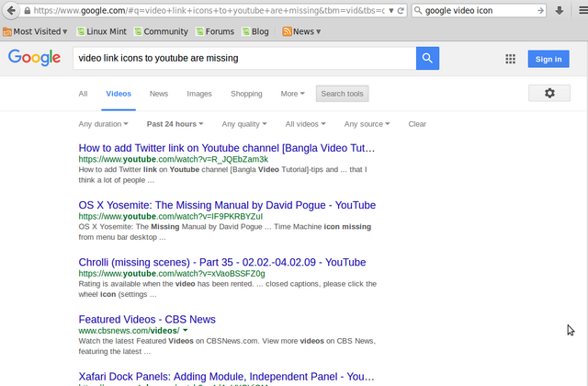Click the 'Rating is available when' snippet text
Screen dimensions: 588x386
pyautogui.click(x=227, y=289)
